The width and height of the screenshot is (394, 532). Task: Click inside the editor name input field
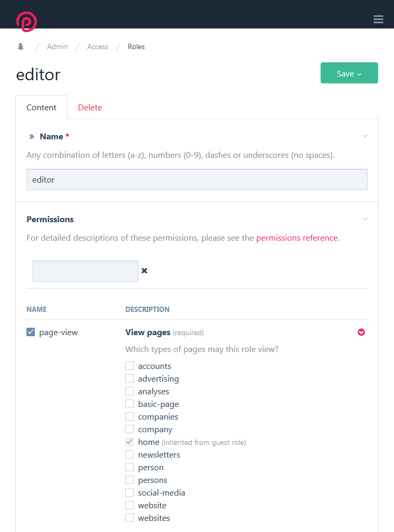[x=197, y=179]
